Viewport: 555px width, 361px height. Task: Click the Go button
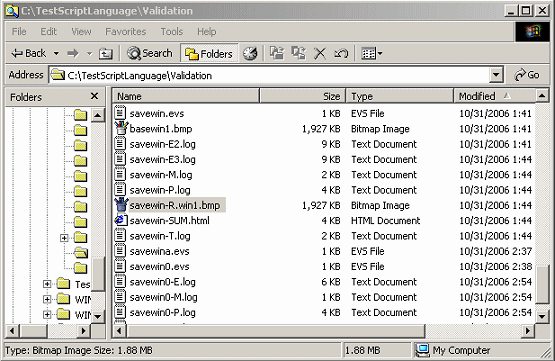pos(527,75)
